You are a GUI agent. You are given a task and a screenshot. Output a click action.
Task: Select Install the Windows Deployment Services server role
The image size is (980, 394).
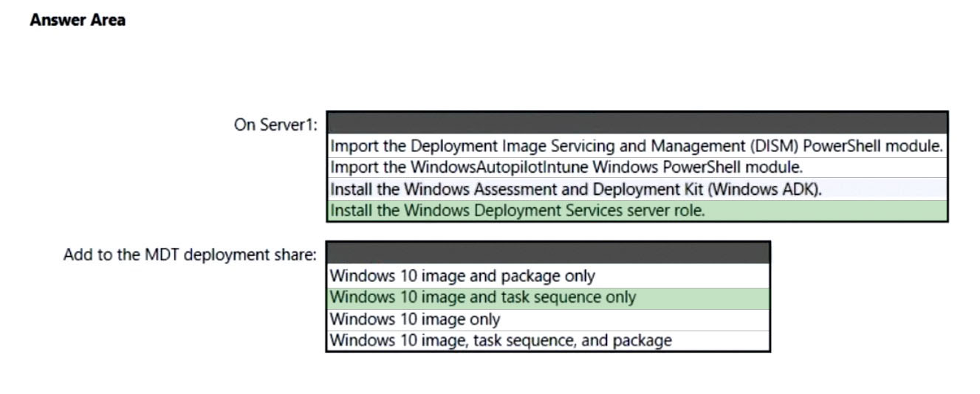tap(637, 210)
